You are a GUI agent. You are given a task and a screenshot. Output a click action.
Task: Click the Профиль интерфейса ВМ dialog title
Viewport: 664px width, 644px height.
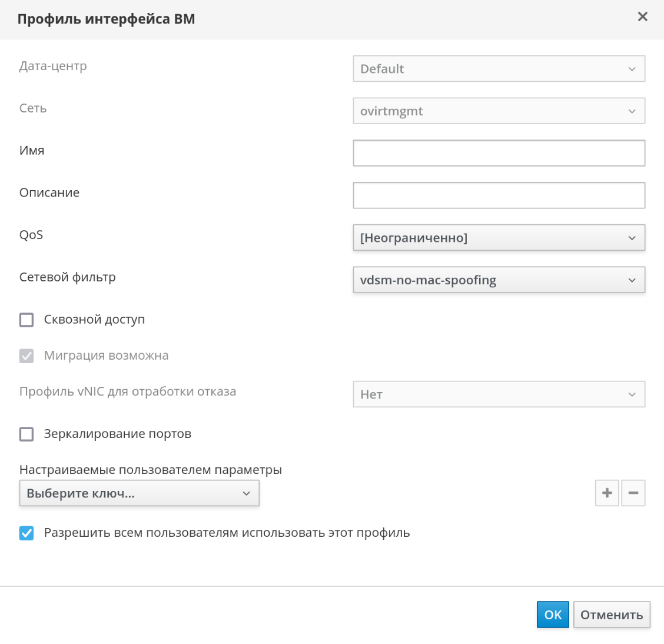(x=106, y=19)
